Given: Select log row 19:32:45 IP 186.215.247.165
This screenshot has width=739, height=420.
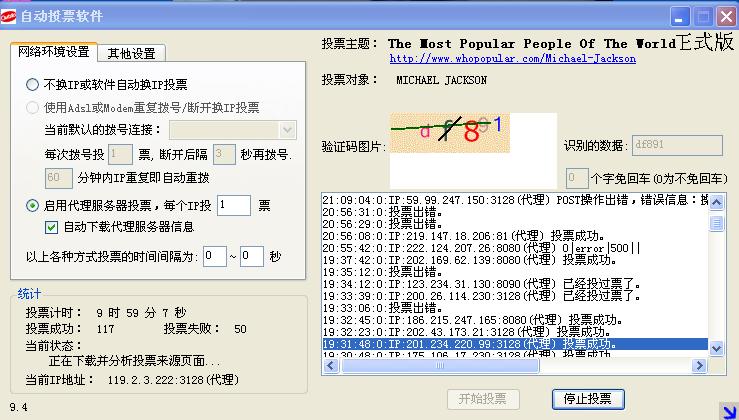Looking at the screenshot, I should click(515, 320).
